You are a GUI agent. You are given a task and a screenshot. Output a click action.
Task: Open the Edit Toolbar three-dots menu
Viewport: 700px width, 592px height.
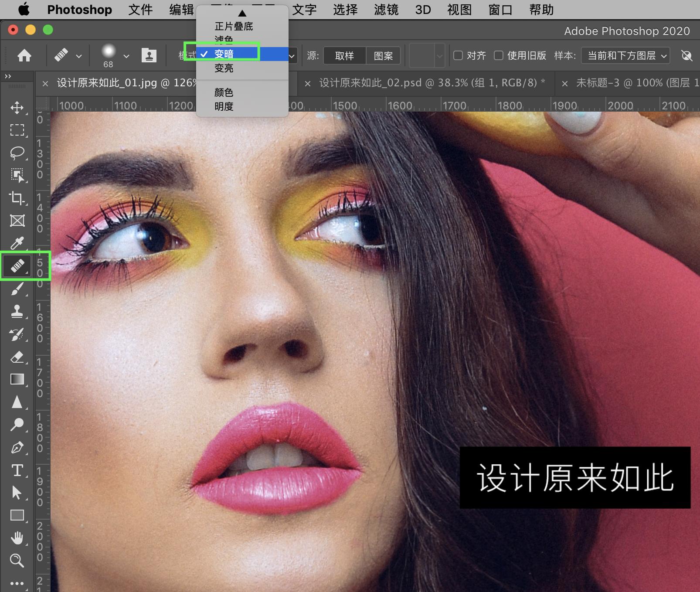click(x=17, y=583)
